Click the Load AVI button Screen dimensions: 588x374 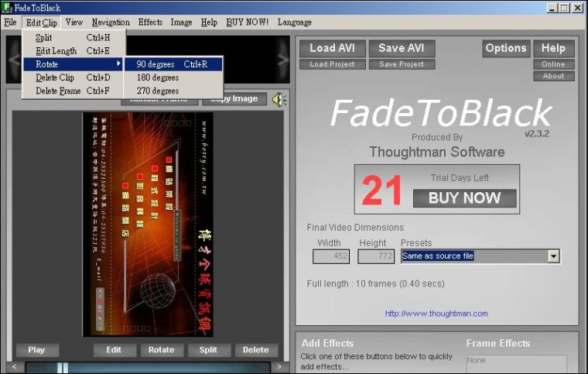332,48
